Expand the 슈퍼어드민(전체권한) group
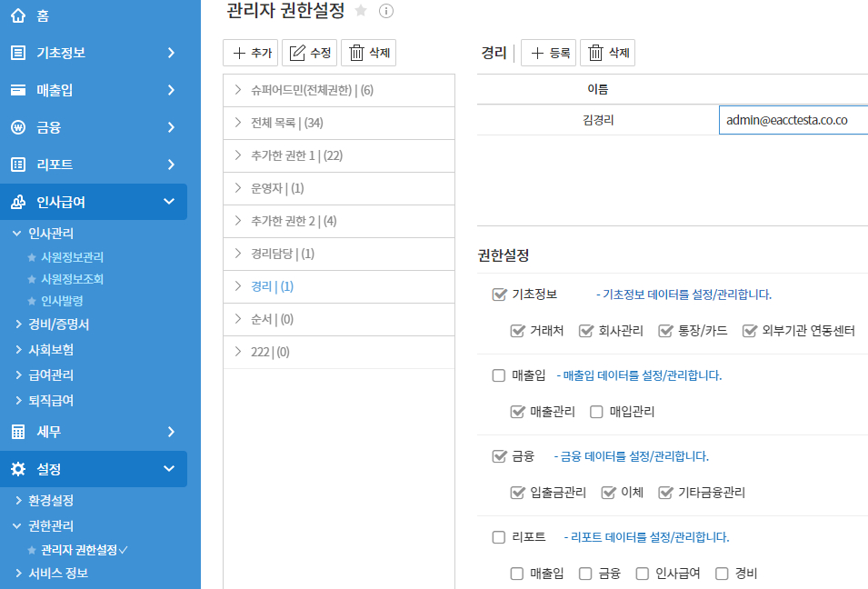This screenshot has width=868, height=589. coord(238,90)
